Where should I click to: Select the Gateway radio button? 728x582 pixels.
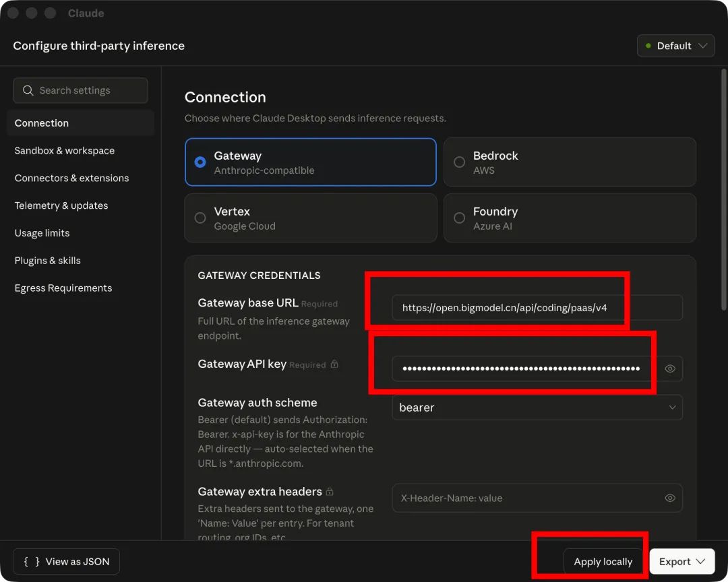tap(200, 162)
